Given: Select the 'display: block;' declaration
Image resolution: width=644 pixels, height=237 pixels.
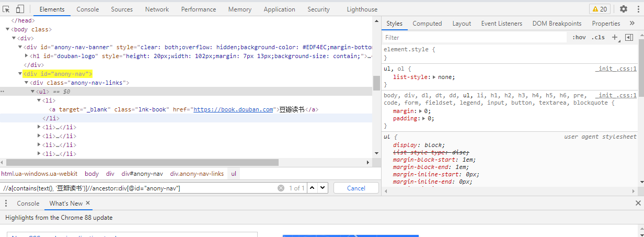Looking at the screenshot, I should click(x=419, y=145).
